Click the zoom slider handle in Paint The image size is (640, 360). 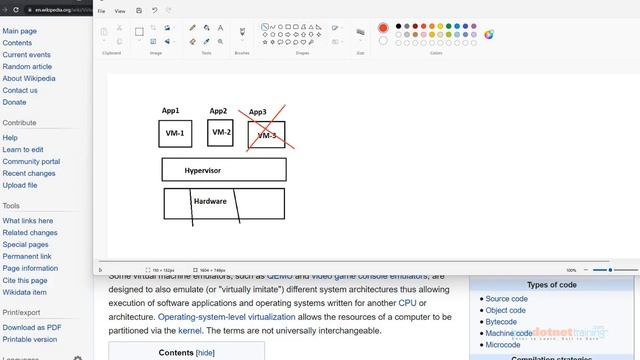[610, 270]
